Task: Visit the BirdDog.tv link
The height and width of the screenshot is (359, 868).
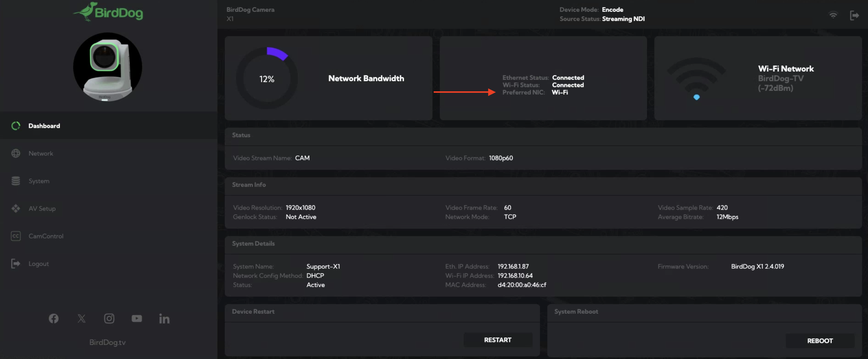Action: pos(107,342)
